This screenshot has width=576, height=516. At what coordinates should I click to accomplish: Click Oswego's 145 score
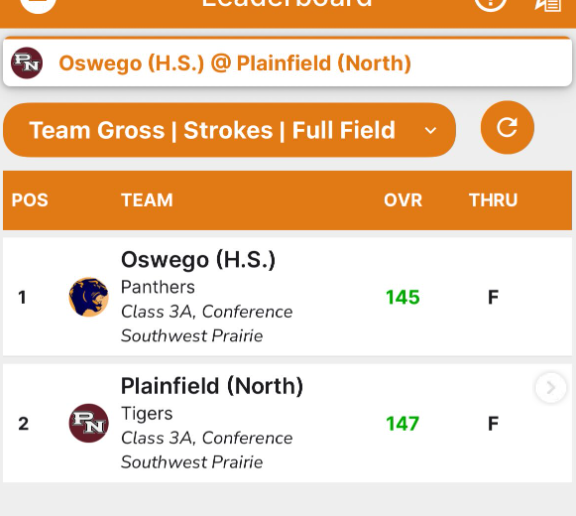click(403, 297)
